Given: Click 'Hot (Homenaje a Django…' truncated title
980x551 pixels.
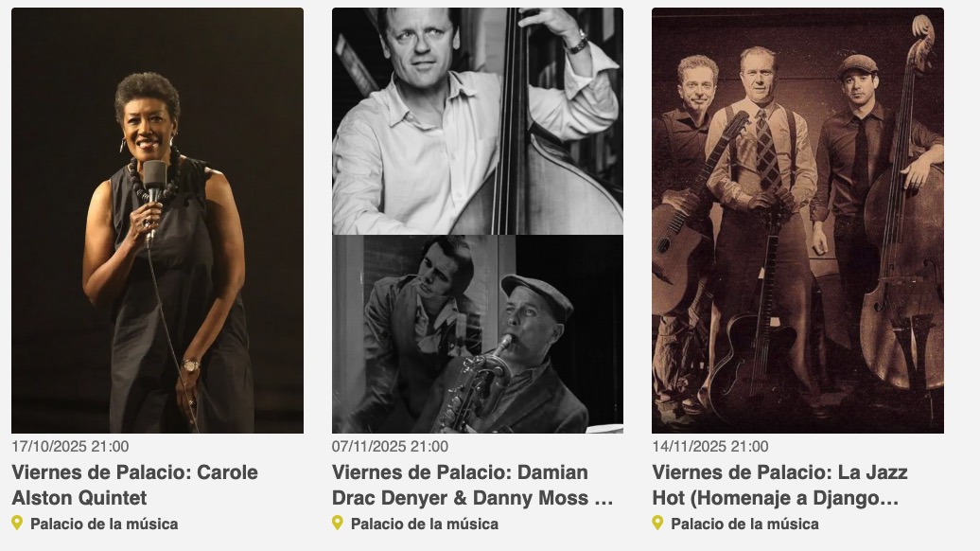Looking at the screenshot, I should point(776,498).
